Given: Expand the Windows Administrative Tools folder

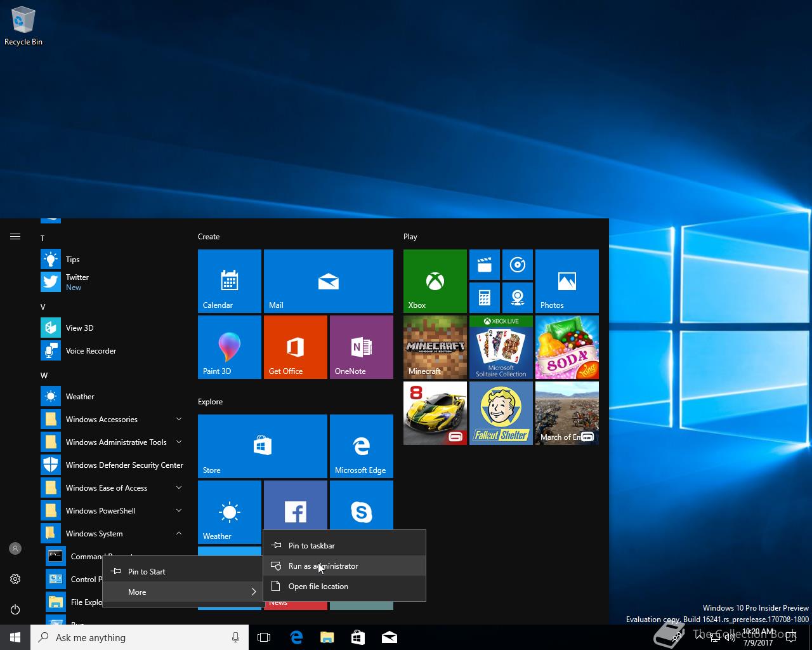Looking at the screenshot, I should pos(113,442).
